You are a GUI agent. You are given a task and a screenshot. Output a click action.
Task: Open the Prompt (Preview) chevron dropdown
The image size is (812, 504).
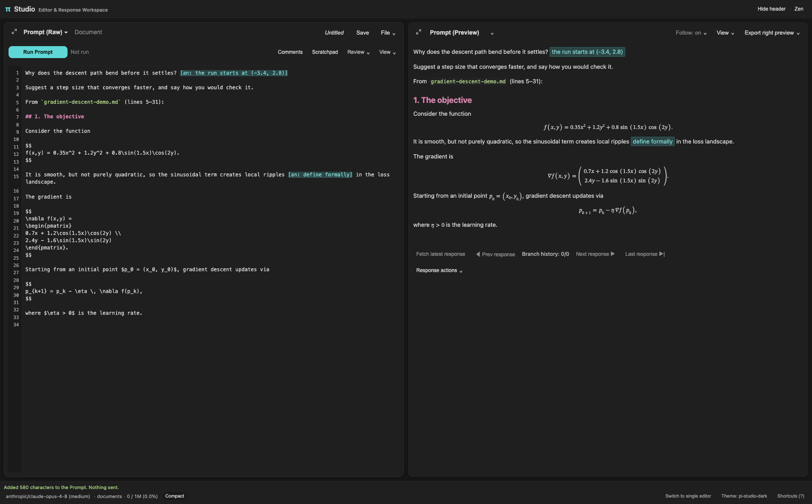[492, 33]
